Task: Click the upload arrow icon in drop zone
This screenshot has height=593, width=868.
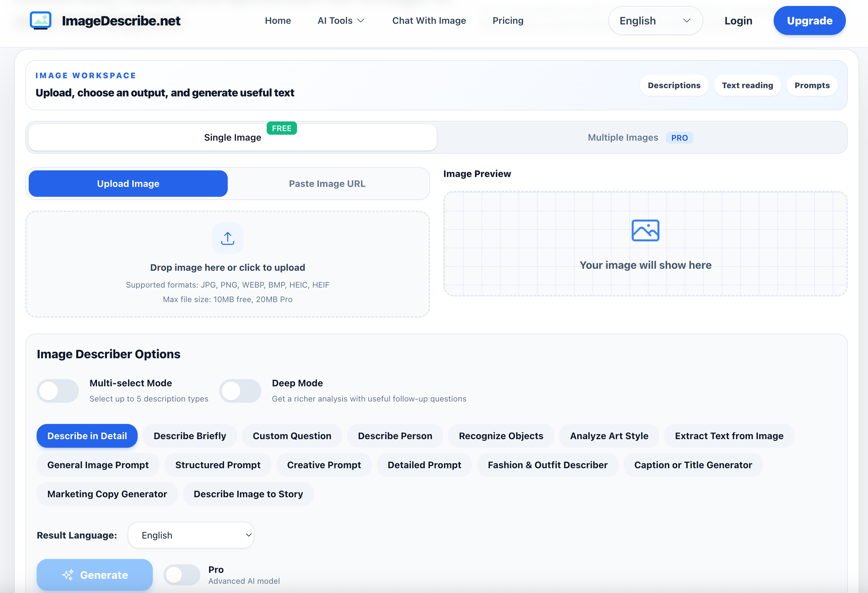Action: (x=227, y=238)
